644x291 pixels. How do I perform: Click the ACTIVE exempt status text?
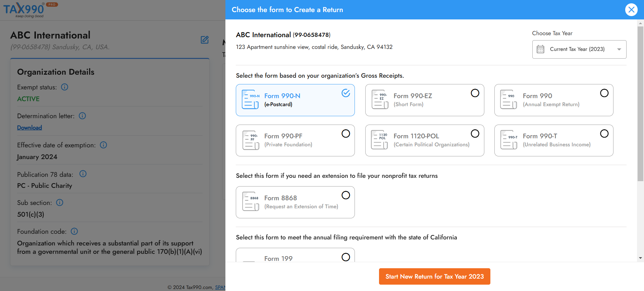point(29,99)
